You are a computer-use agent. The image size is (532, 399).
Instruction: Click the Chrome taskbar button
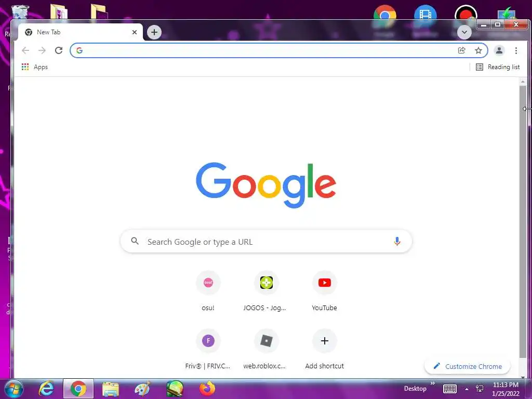[x=78, y=389]
